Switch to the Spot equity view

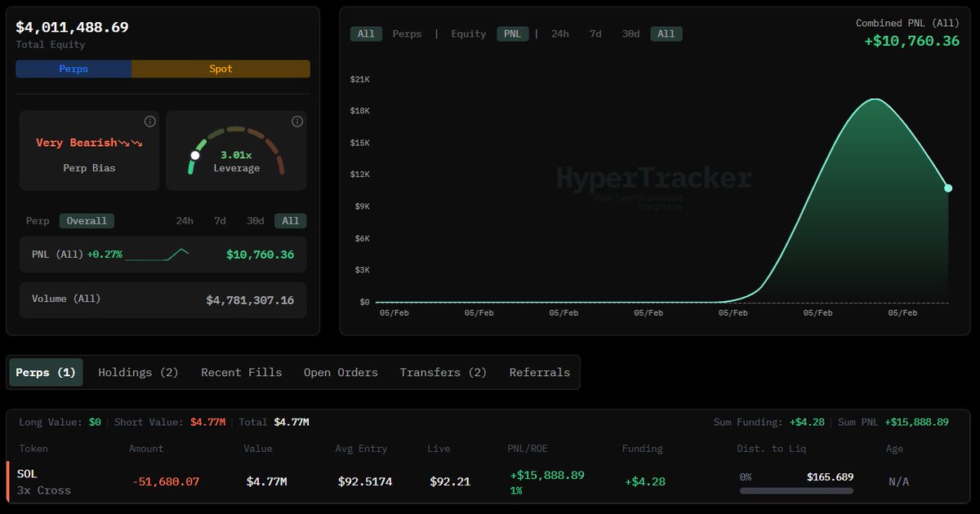coord(220,69)
